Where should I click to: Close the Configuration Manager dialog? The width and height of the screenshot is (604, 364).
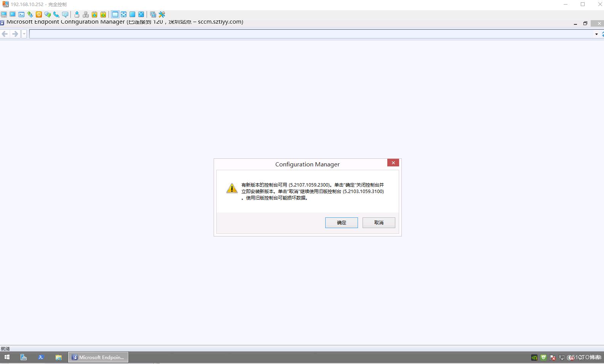[393, 163]
